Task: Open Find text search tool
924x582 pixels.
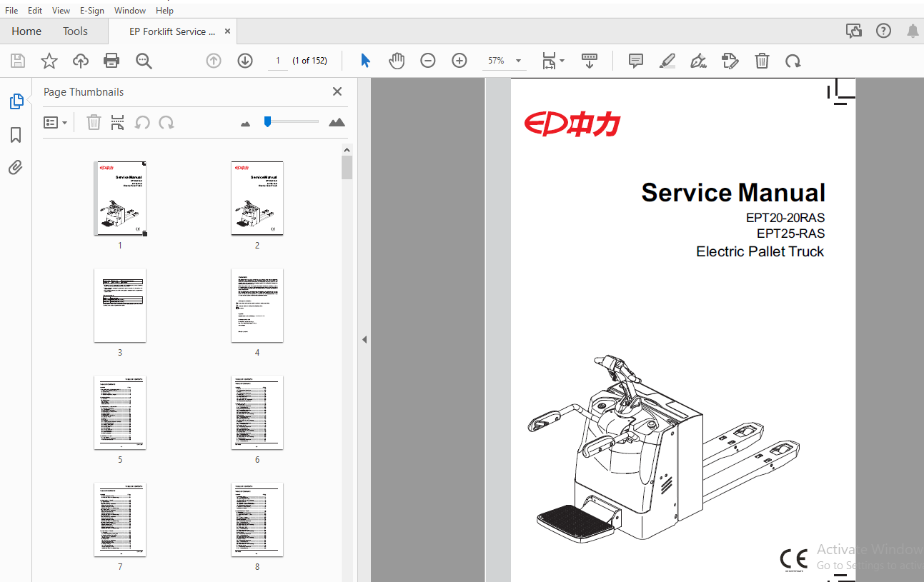Action: 144,61
